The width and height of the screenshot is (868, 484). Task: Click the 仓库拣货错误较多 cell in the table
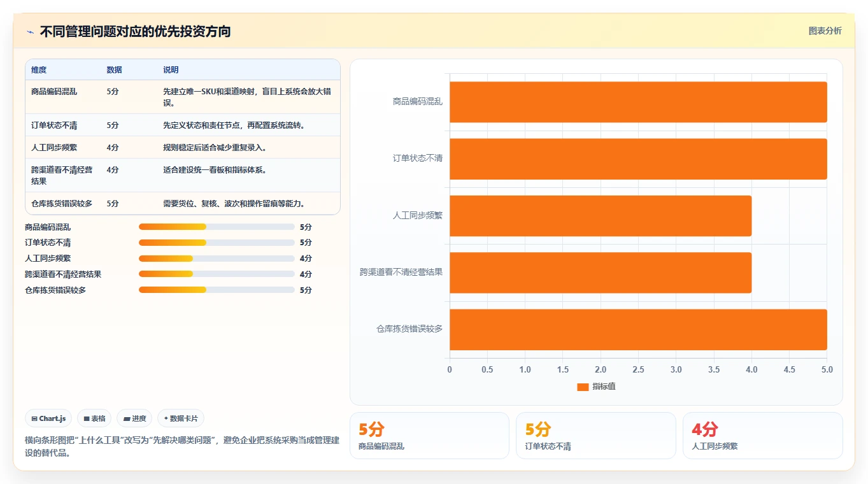click(x=62, y=204)
